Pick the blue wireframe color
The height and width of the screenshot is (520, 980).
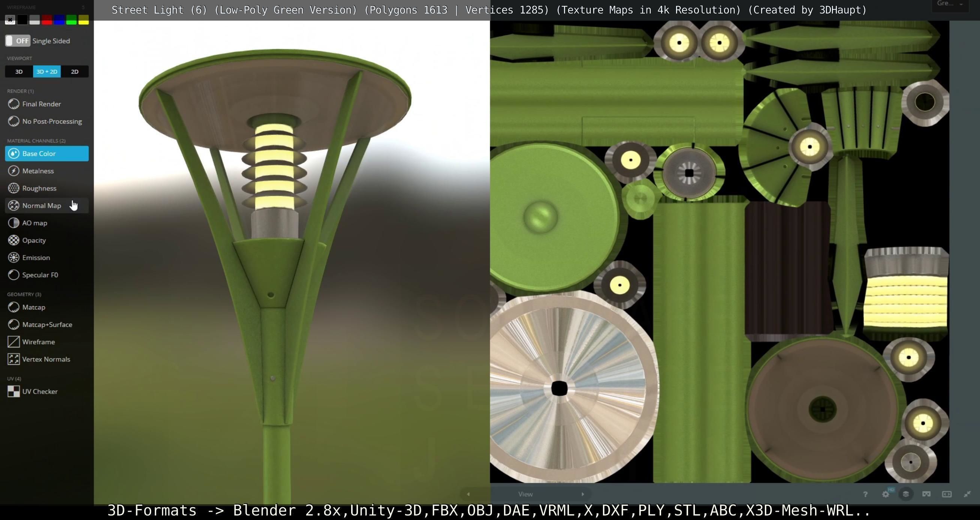tap(59, 20)
